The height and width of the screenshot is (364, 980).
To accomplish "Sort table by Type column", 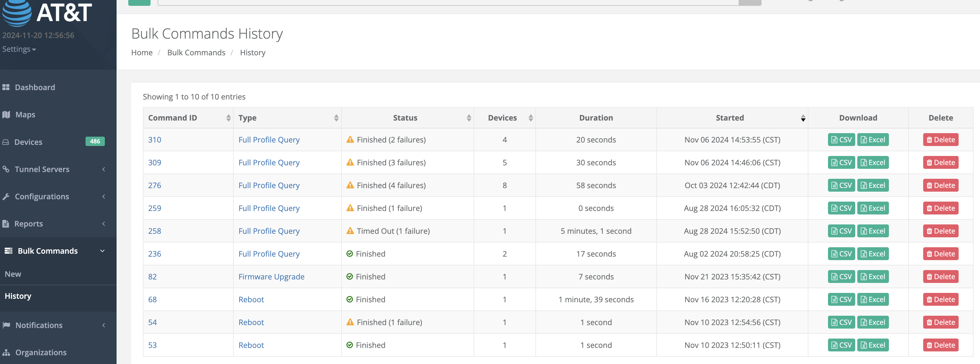I will (287, 118).
